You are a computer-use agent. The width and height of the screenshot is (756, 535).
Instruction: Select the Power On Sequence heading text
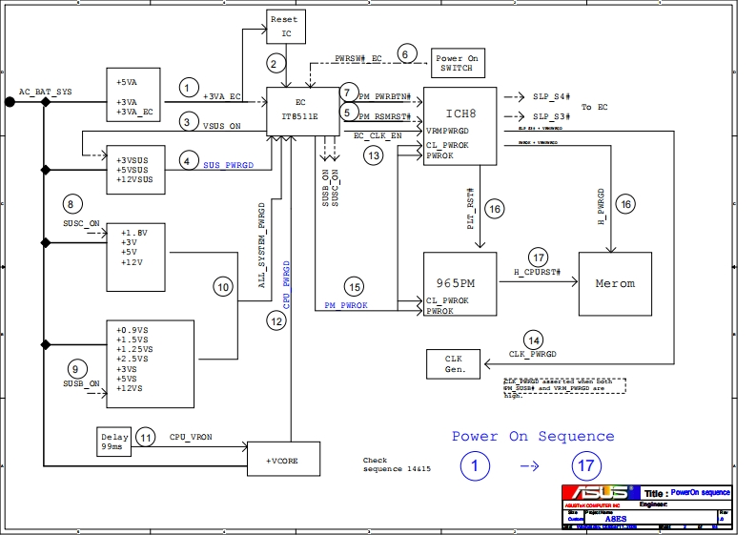(x=532, y=436)
